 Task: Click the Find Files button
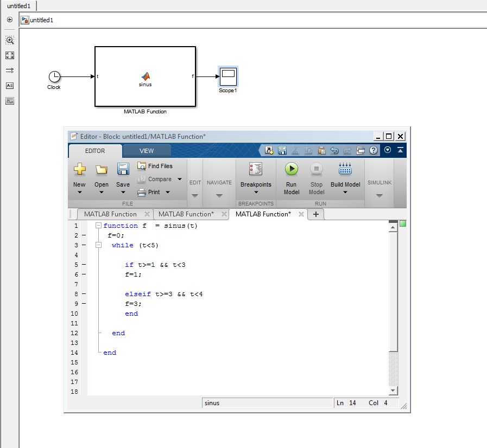tap(155, 166)
